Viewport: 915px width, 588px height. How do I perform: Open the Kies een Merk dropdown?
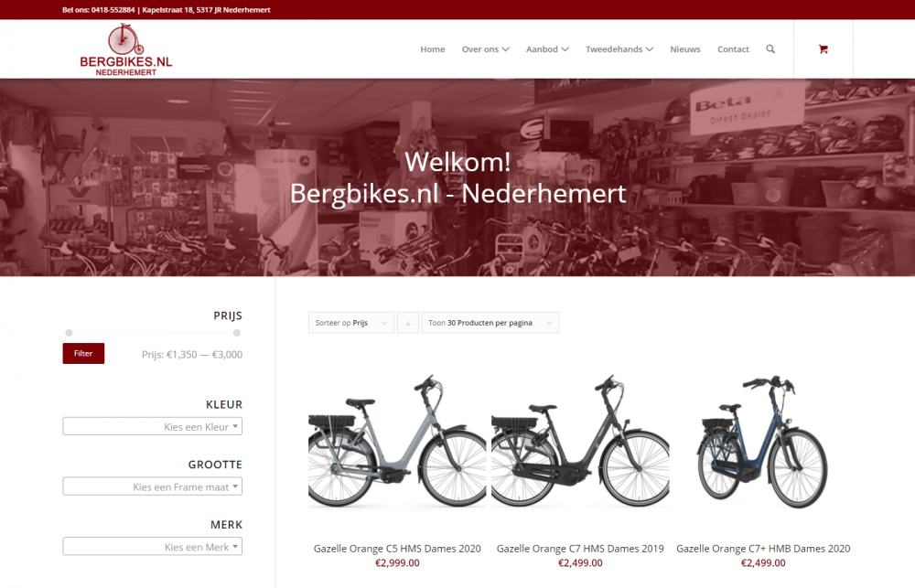pos(152,547)
